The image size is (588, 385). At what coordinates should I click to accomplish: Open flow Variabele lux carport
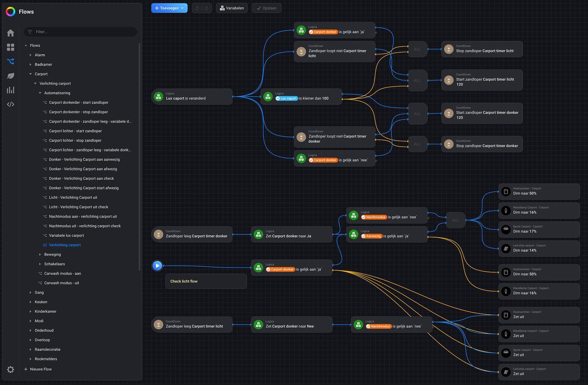tap(67, 236)
